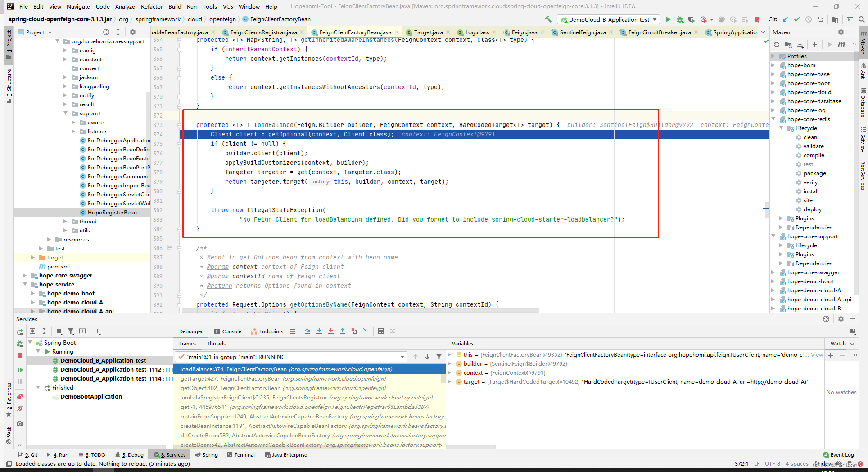Click Step Over icon in debugger

pos(307,331)
